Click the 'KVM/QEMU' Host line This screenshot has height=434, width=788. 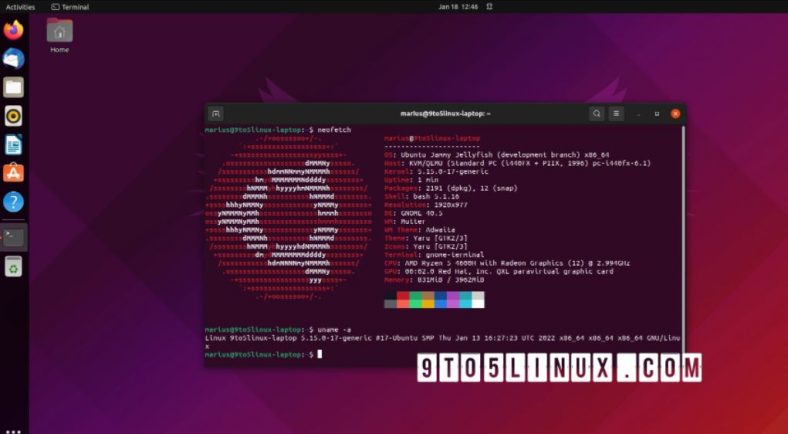click(x=518, y=164)
